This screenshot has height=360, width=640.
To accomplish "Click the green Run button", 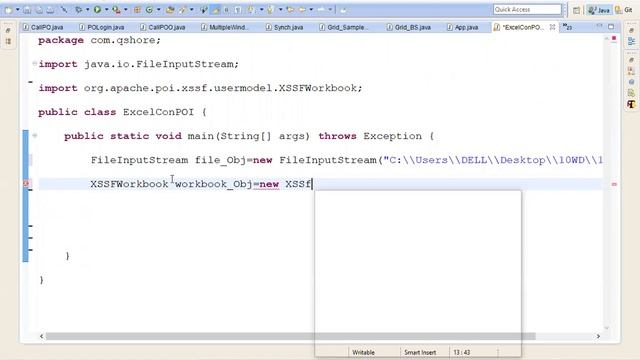I will pyautogui.click(x=98, y=9).
